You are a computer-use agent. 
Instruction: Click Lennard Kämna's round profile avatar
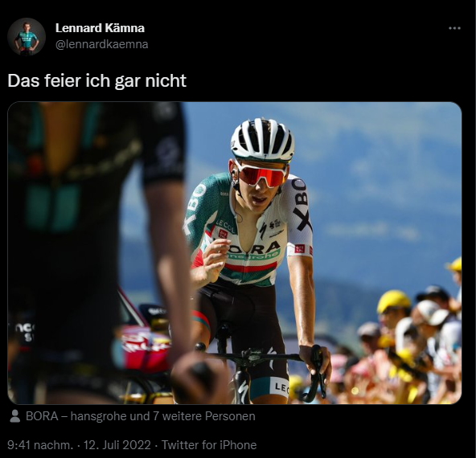coord(27,37)
